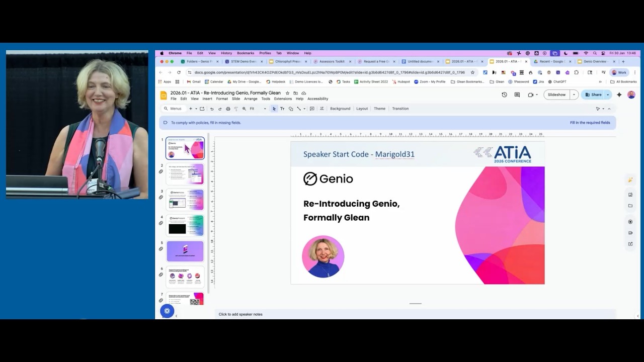Click the Slideshow button
The width and height of the screenshot is (644, 362).
point(556,95)
